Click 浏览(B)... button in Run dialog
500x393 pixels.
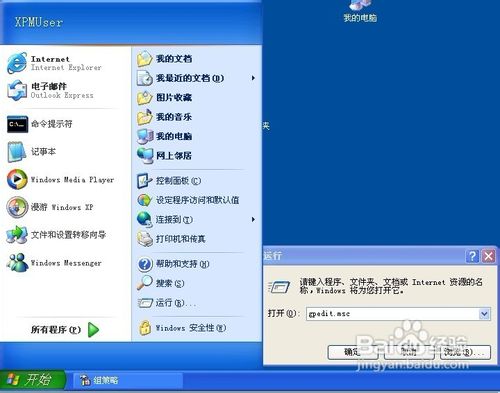pyautogui.click(x=465, y=352)
